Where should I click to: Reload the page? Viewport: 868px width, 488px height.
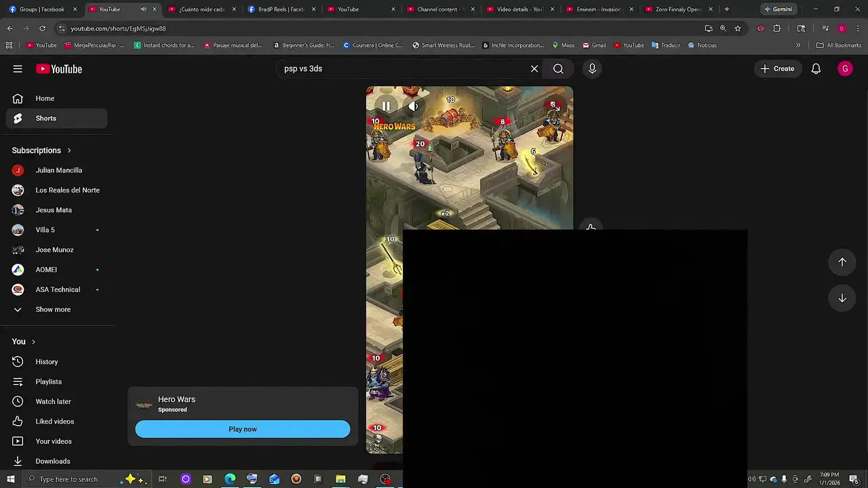click(42, 28)
